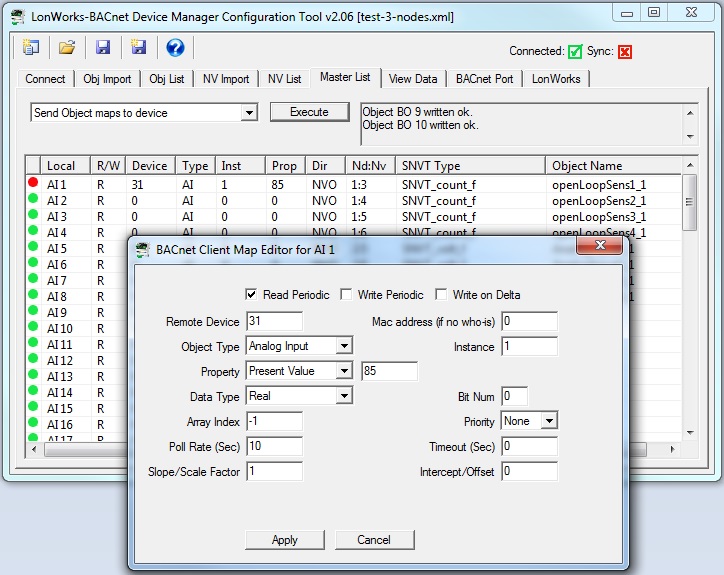This screenshot has height=575, width=724.
Task: Click the red Sync status indicator
Action: 625,52
